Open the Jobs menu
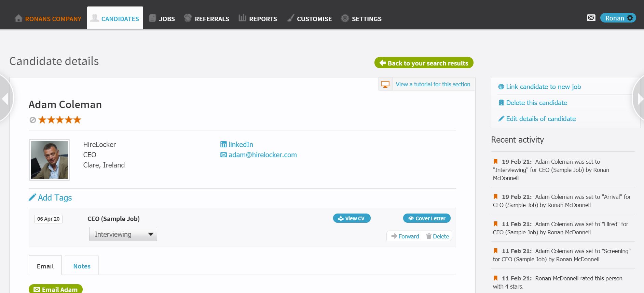Screen dimensions: 644x293 point(162,18)
